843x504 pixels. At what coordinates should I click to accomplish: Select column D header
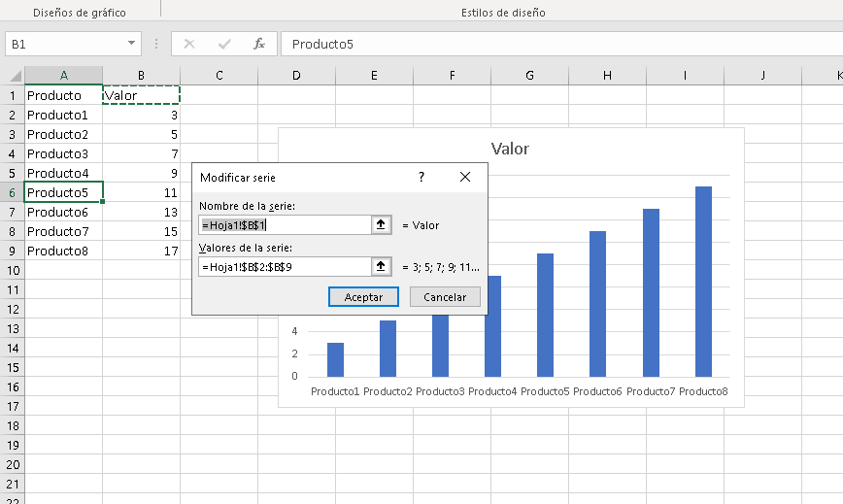296,75
